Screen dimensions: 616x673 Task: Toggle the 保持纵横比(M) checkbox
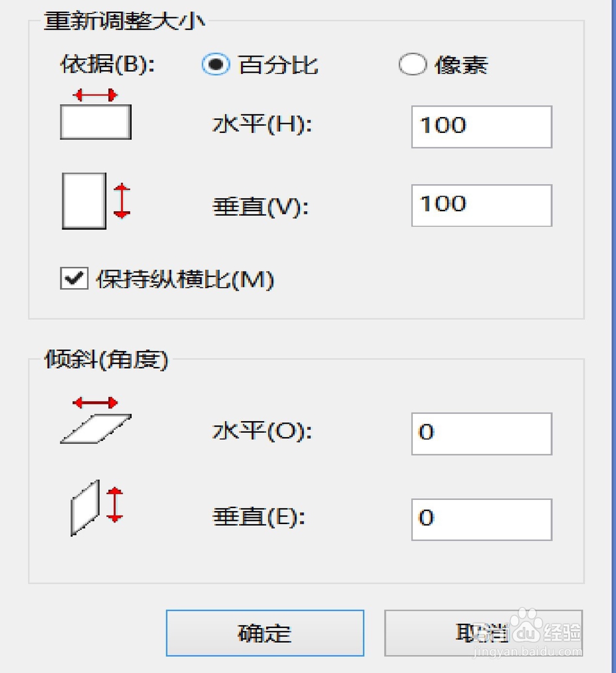75,280
